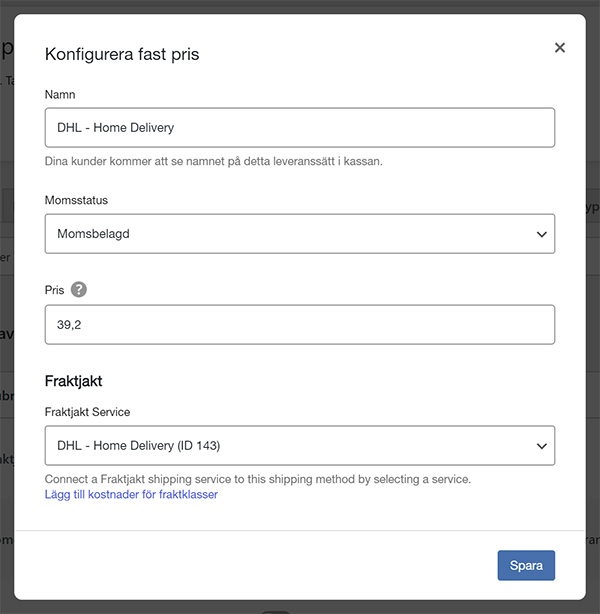Open the Momsstatus dropdown showing Momsbelagd
600x614 pixels.
coord(299,234)
